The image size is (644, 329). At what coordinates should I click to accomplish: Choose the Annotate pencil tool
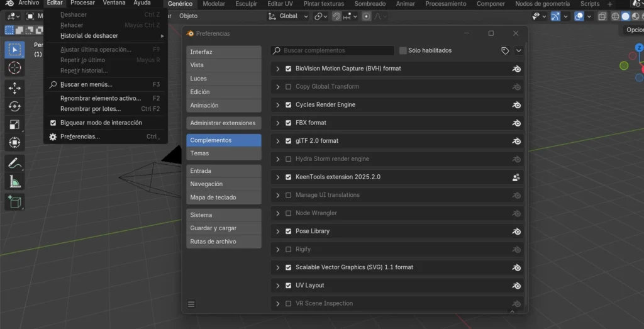coord(14,163)
